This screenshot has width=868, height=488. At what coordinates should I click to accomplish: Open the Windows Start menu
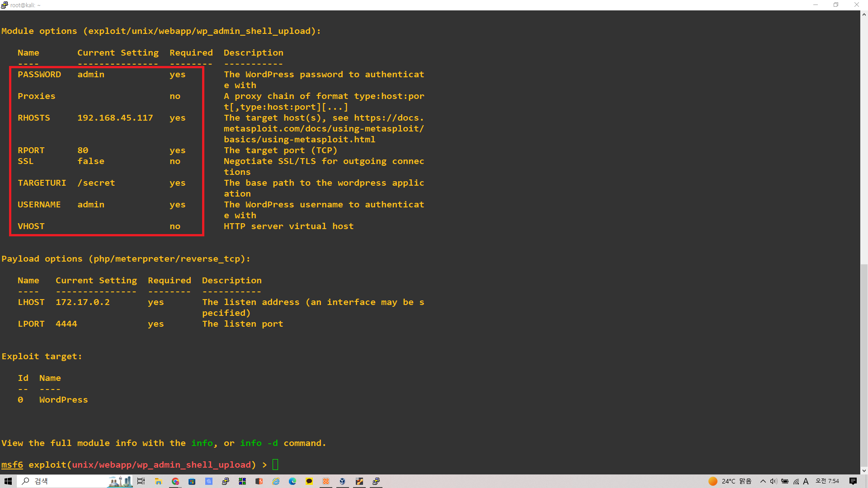tap(8, 481)
